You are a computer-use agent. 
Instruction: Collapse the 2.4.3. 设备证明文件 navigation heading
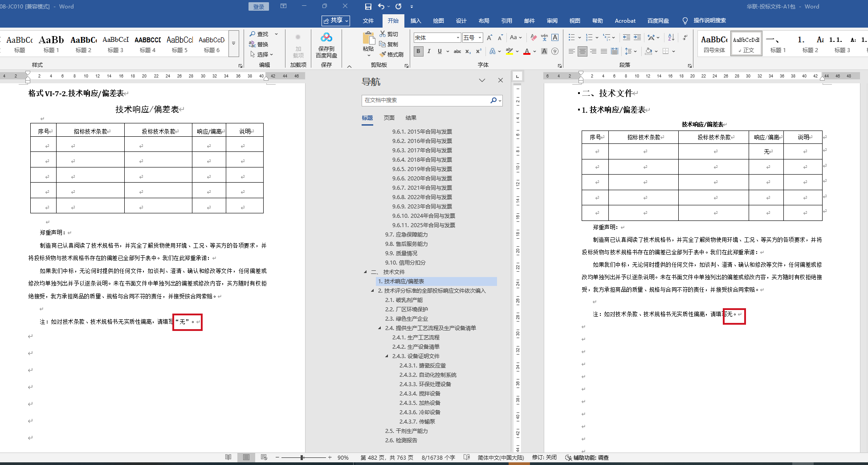click(387, 356)
